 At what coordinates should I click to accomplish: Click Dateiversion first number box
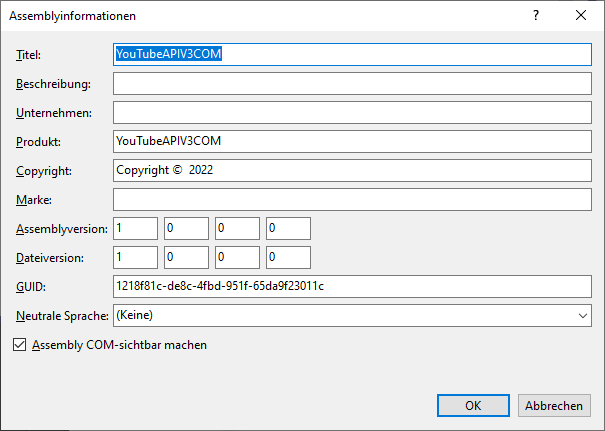135,258
